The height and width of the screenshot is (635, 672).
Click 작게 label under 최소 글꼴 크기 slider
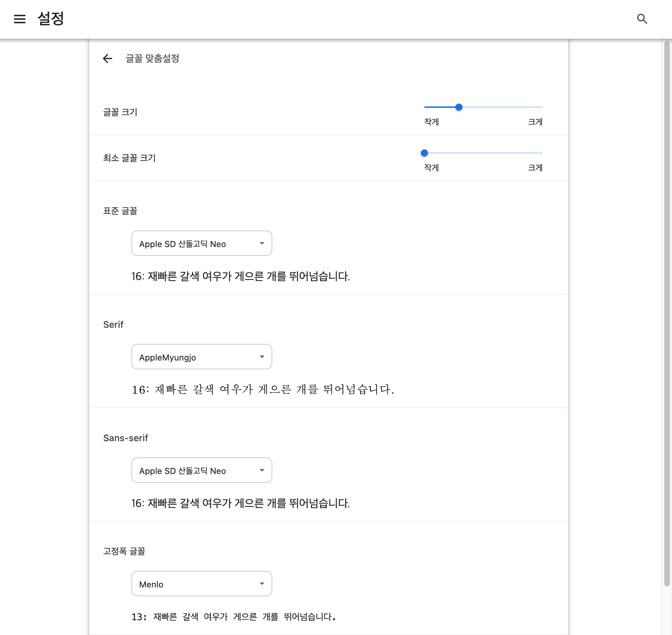pyautogui.click(x=431, y=168)
